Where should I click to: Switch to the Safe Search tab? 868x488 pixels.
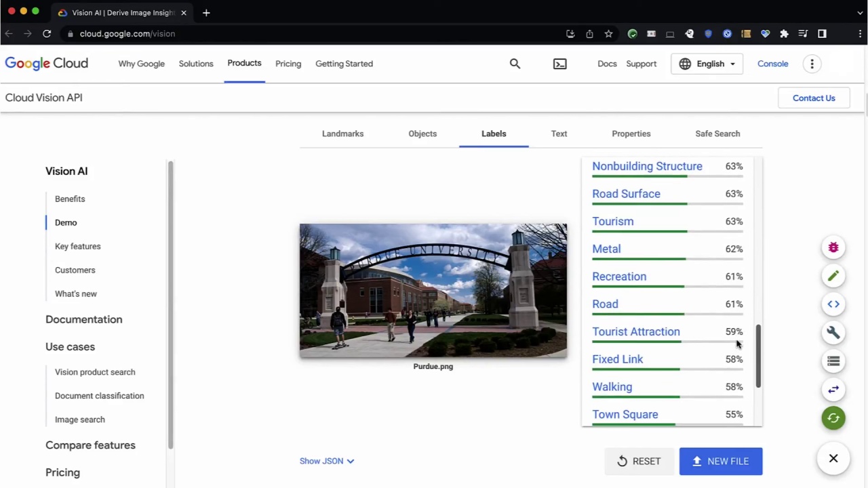717,134
